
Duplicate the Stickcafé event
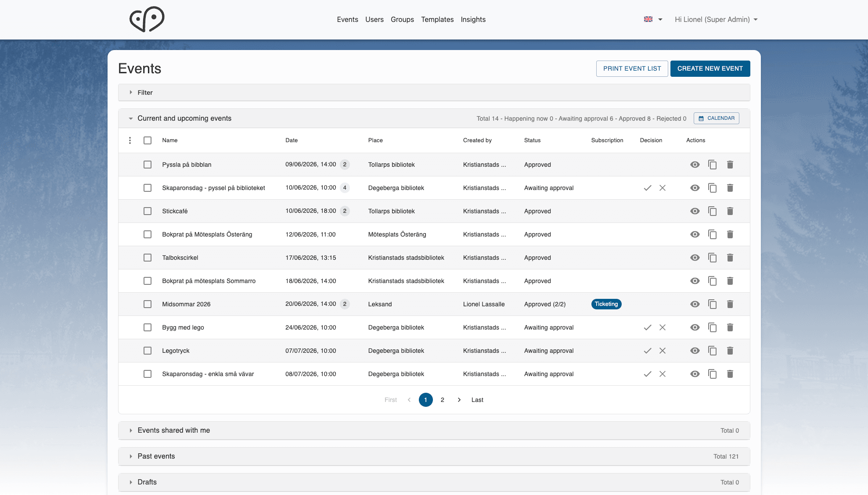pyautogui.click(x=712, y=211)
